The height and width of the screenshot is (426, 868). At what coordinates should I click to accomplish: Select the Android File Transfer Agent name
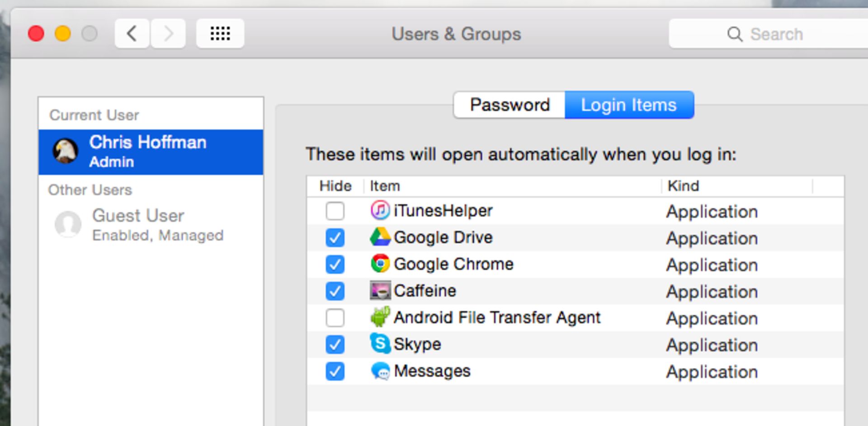pos(497,317)
